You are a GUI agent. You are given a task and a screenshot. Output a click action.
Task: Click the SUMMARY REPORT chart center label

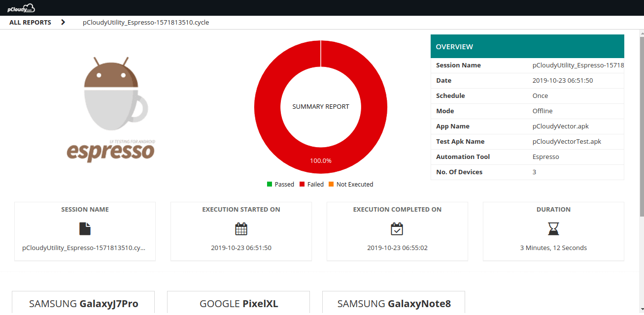click(321, 107)
